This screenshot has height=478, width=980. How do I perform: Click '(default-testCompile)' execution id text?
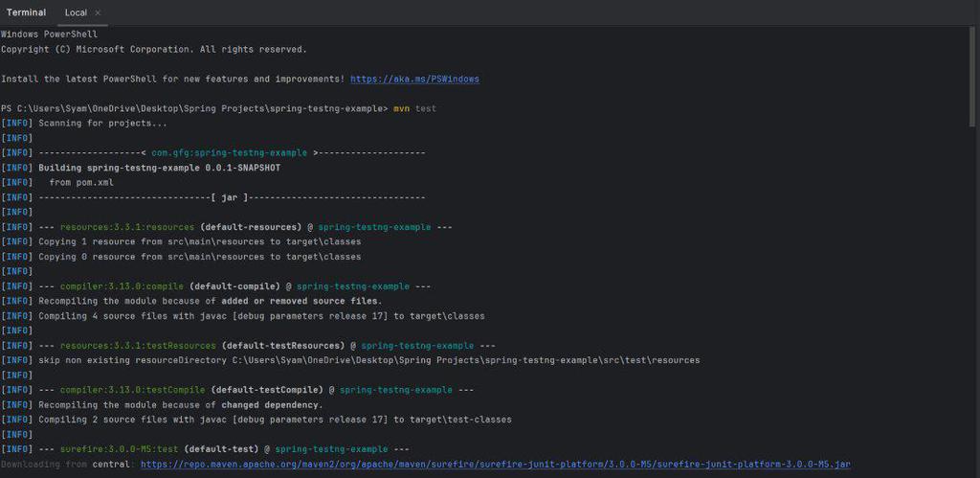click(x=267, y=390)
